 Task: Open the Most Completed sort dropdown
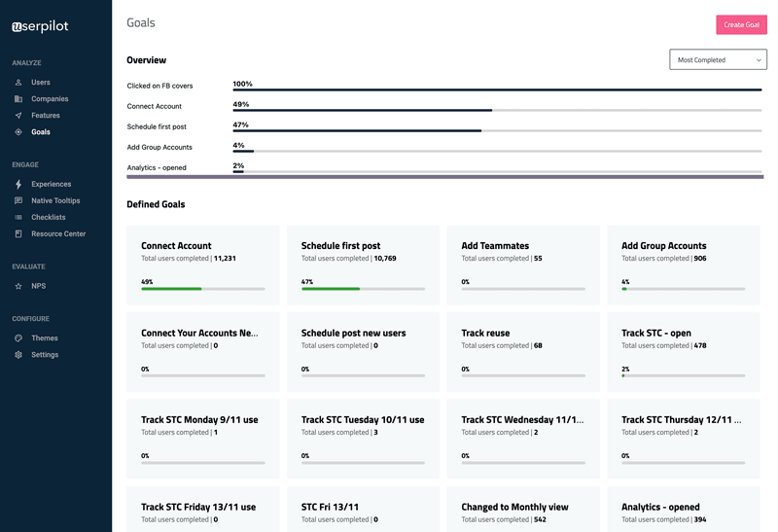click(718, 60)
